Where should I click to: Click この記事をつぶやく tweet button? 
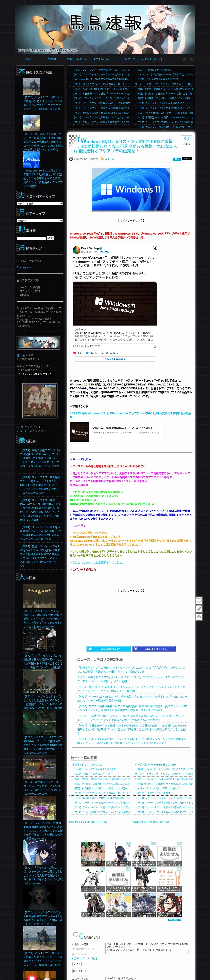(x=109, y=649)
